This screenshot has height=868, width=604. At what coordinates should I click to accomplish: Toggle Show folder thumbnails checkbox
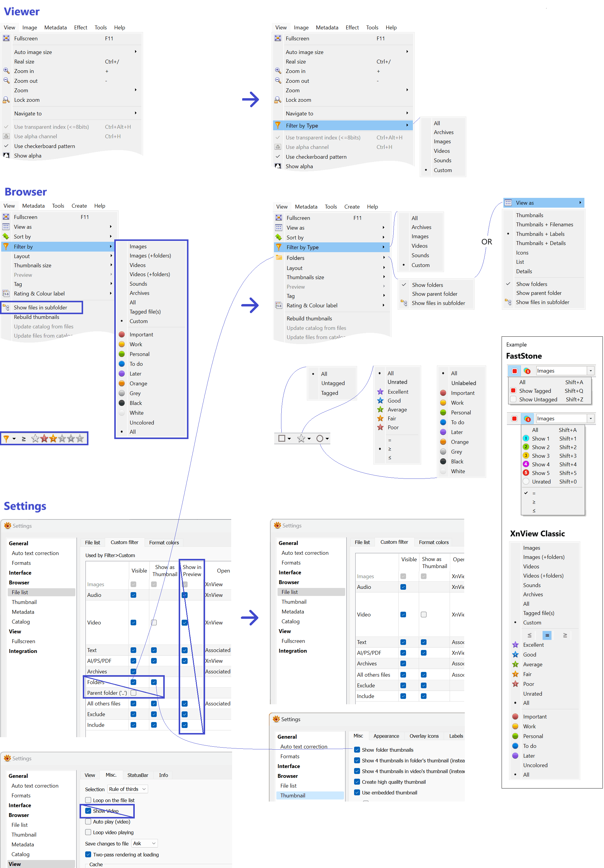click(357, 750)
